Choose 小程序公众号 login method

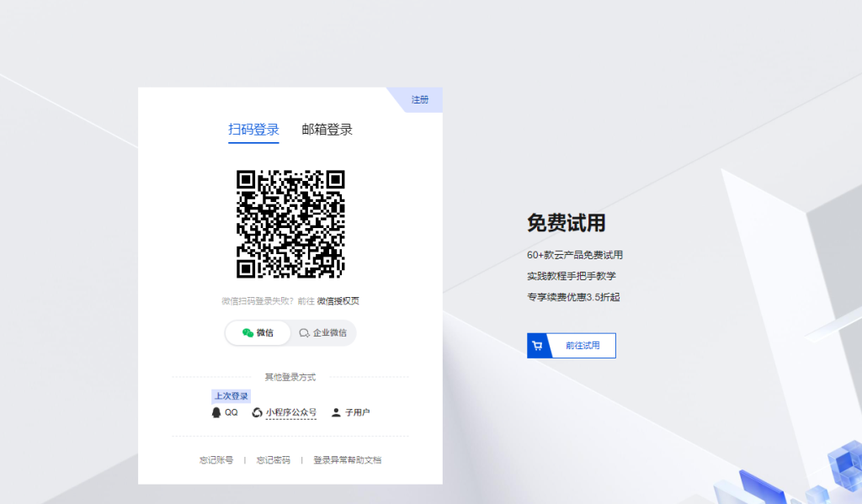pos(291,412)
